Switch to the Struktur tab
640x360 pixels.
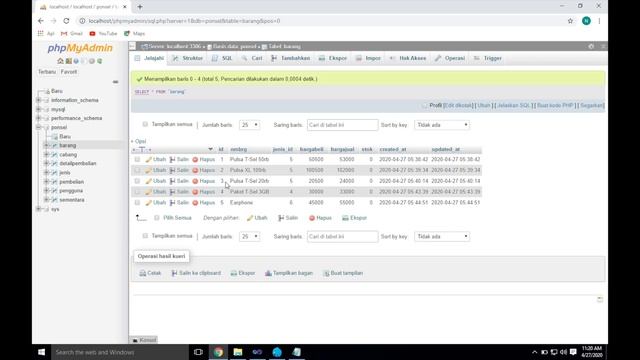click(187, 58)
